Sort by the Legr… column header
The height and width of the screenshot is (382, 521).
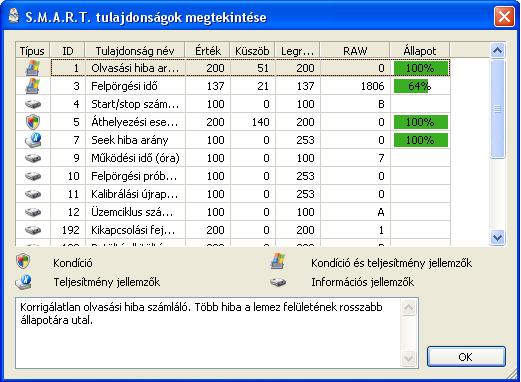tap(297, 51)
